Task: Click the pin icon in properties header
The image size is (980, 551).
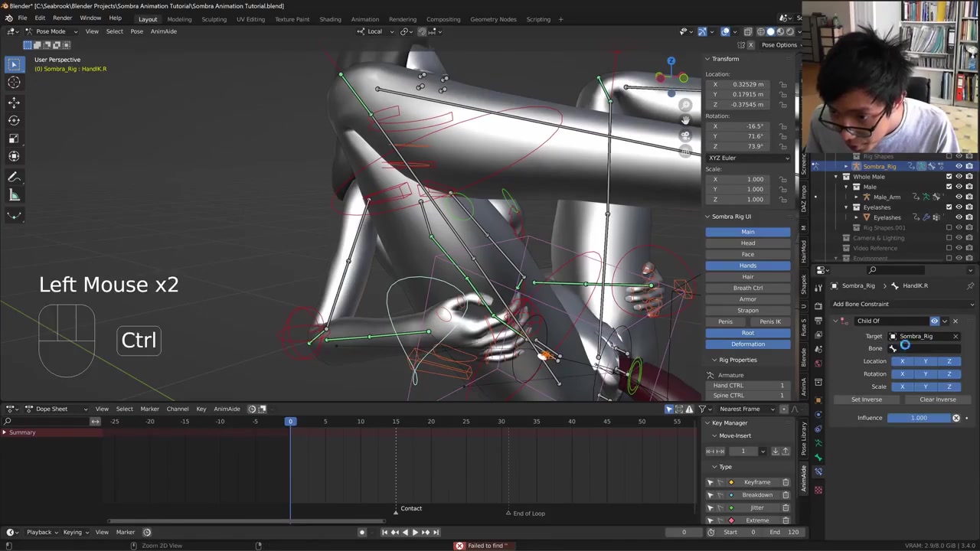Action: pos(970,285)
